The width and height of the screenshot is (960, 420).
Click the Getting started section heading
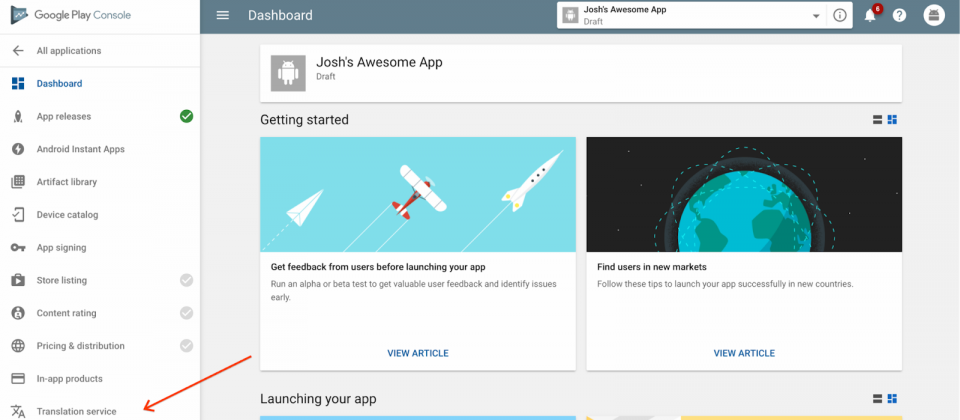point(304,120)
